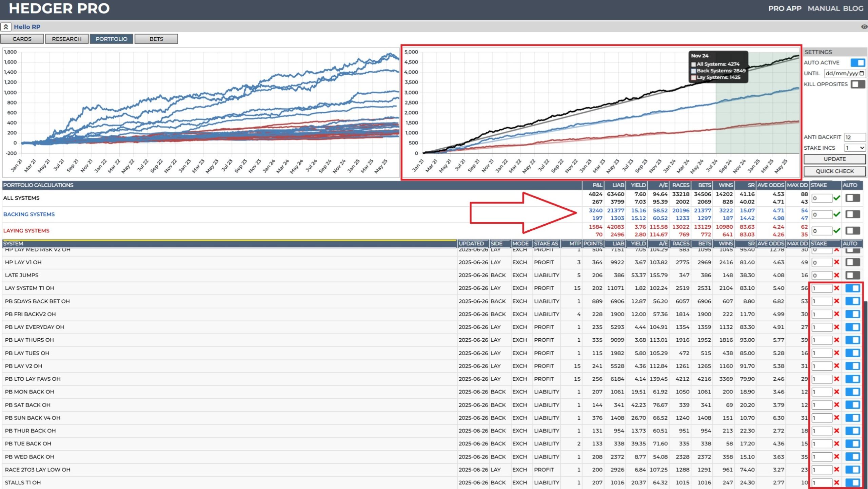Click the eye icon in header bar
Viewport: 868px width, 489px height.
(x=864, y=27)
